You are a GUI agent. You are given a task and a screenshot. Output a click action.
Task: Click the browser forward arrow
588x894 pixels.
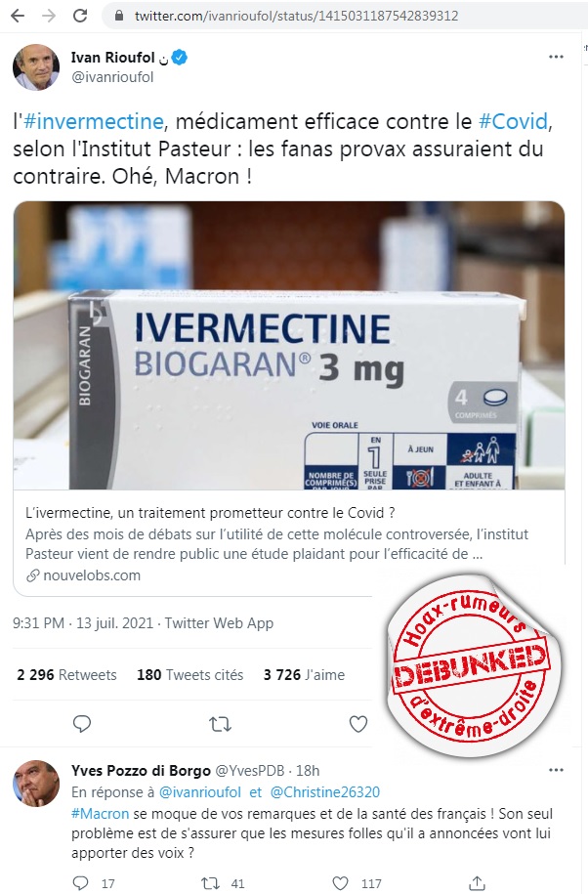[49, 16]
